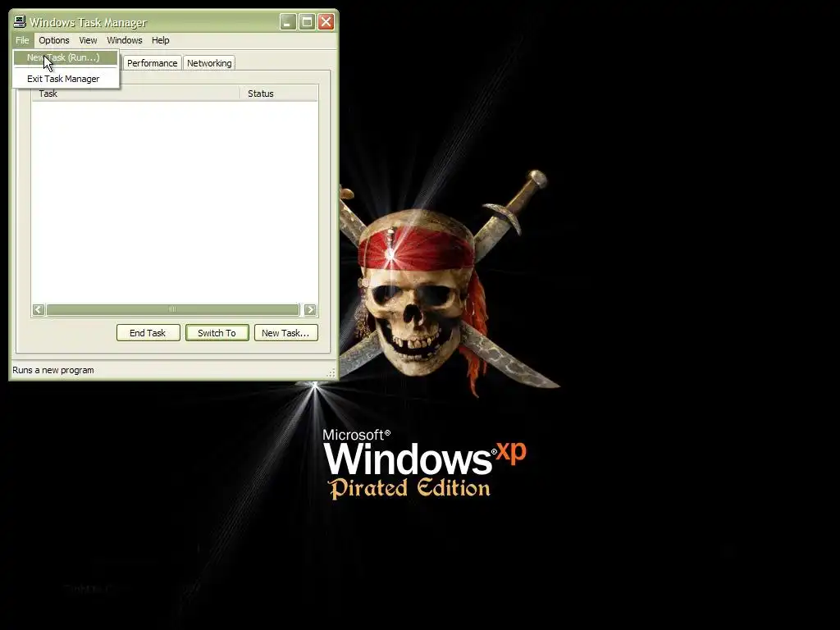The image size is (840, 630).
Task: Switch to the Networking tab
Action: [x=209, y=63]
